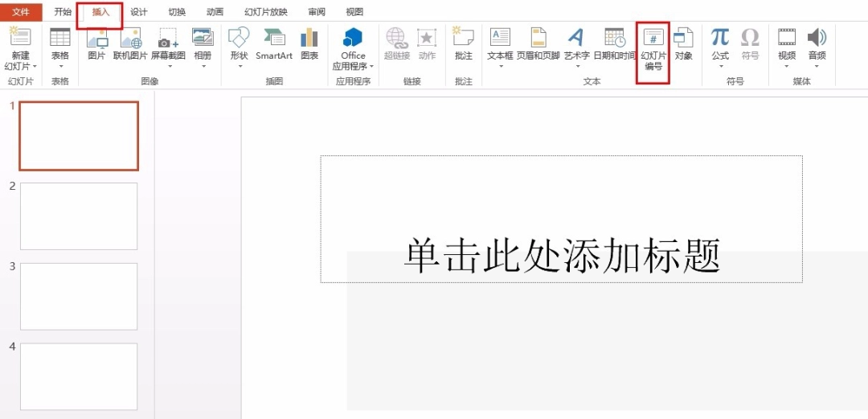The height and width of the screenshot is (419, 868).
Task: Open the File (文件) tab
Action: pyautogui.click(x=20, y=12)
